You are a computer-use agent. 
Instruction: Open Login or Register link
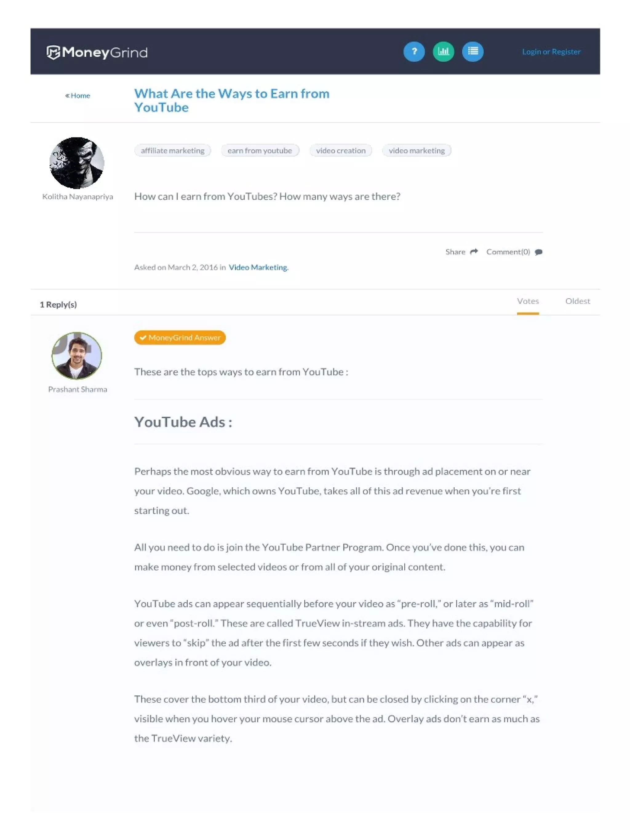(551, 52)
